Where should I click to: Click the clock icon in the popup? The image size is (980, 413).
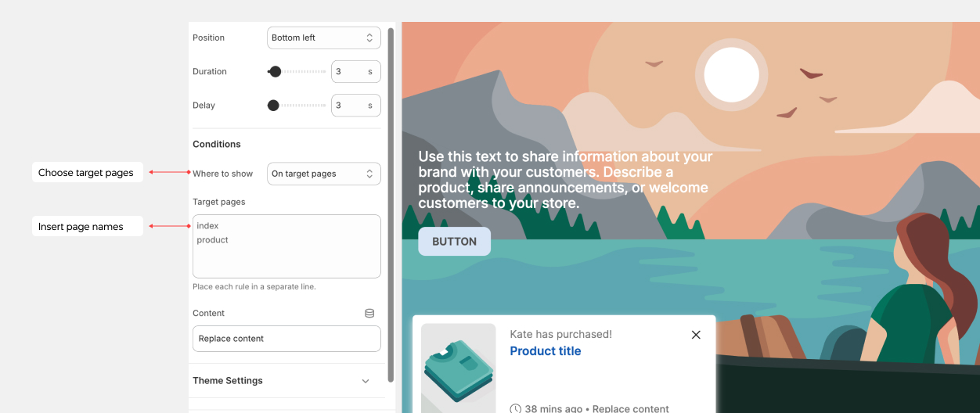click(x=515, y=408)
